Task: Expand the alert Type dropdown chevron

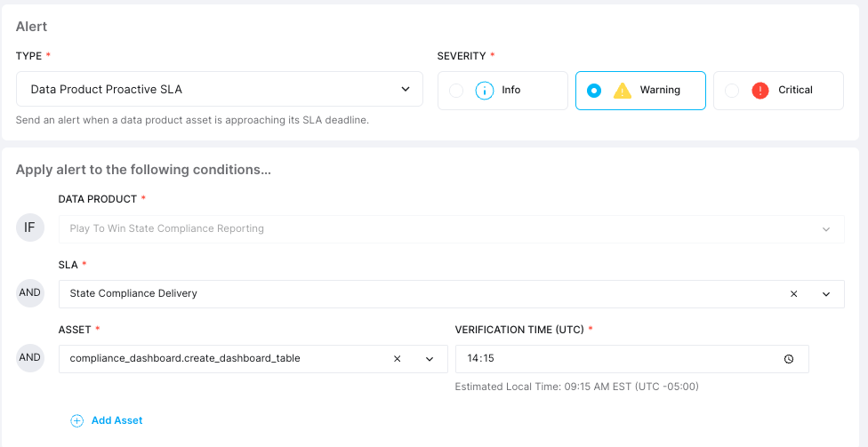Action: [x=406, y=89]
